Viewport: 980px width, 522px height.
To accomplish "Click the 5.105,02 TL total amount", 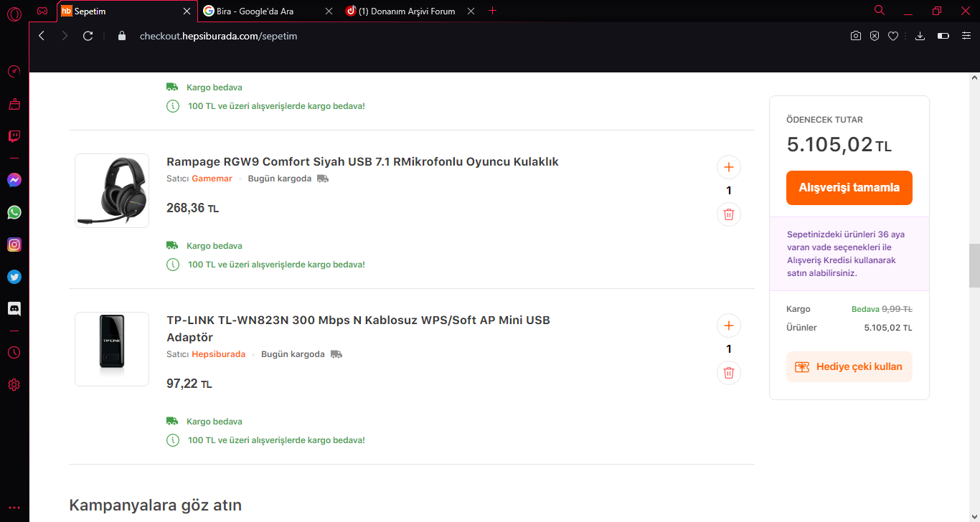I will point(839,145).
